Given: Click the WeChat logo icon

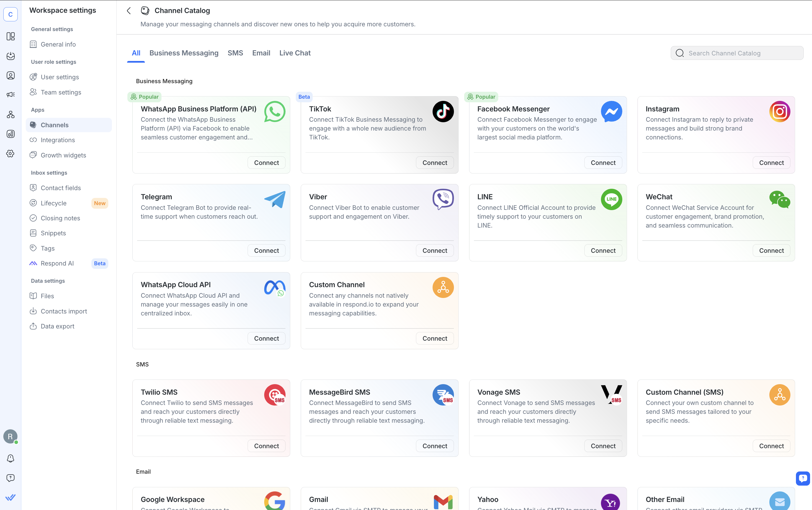Looking at the screenshot, I should coord(780,199).
